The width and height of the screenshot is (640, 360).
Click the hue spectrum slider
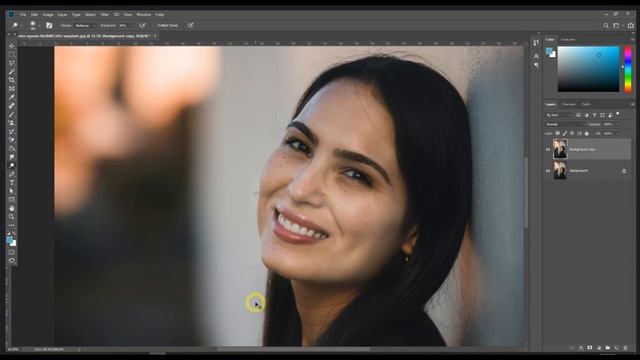click(x=628, y=69)
